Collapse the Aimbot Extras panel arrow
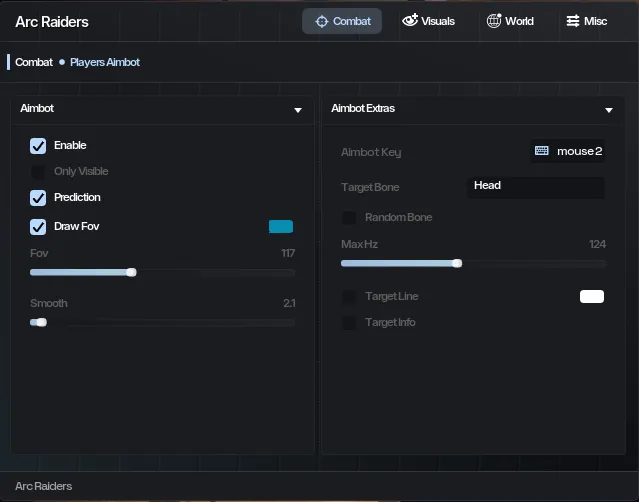Image resolution: width=639 pixels, height=502 pixels. pos(609,110)
